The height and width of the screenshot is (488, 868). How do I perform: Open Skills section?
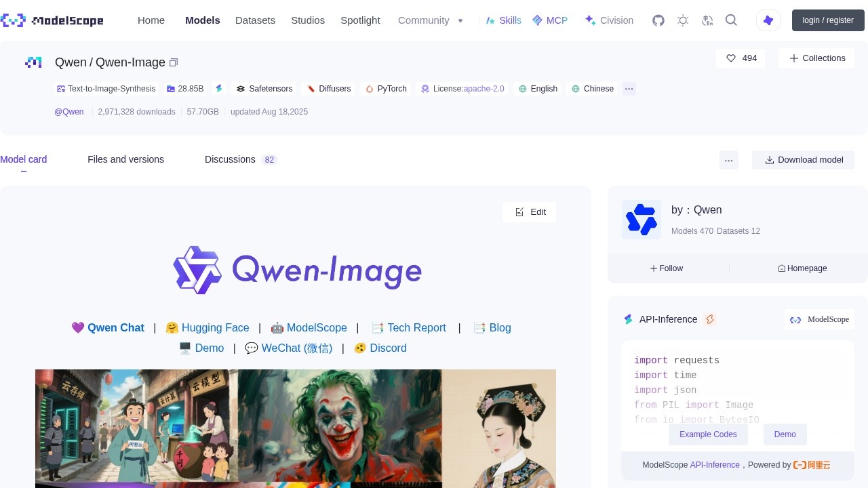point(503,20)
